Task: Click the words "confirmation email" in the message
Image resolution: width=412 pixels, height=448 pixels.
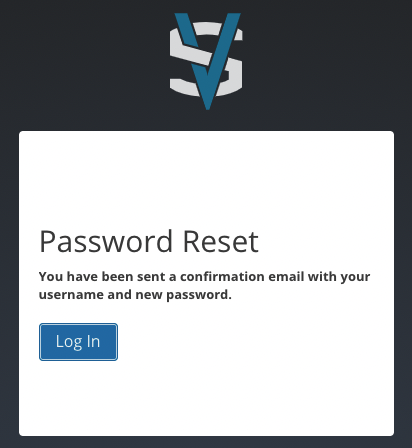Action: click(242, 276)
